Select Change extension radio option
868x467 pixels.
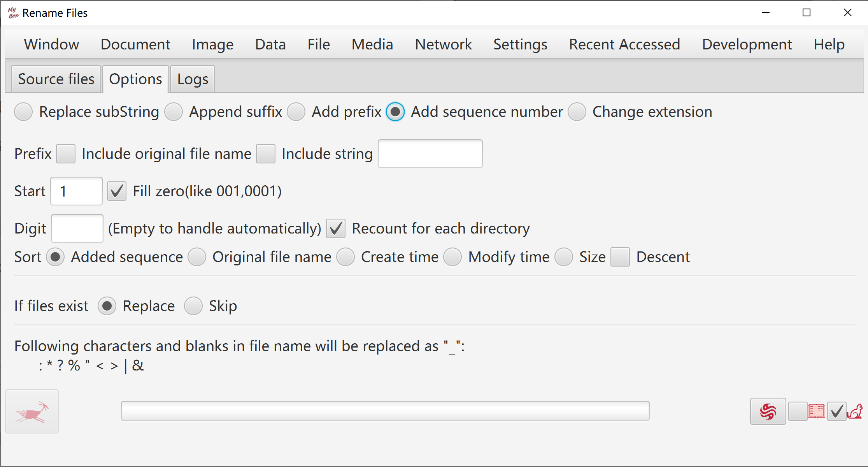[577, 112]
